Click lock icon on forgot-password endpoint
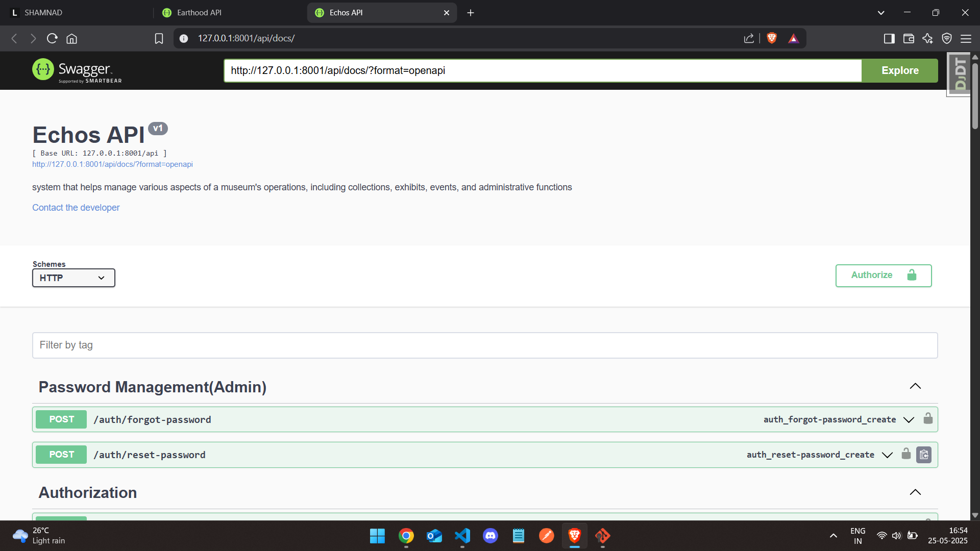The image size is (980, 551). (928, 419)
